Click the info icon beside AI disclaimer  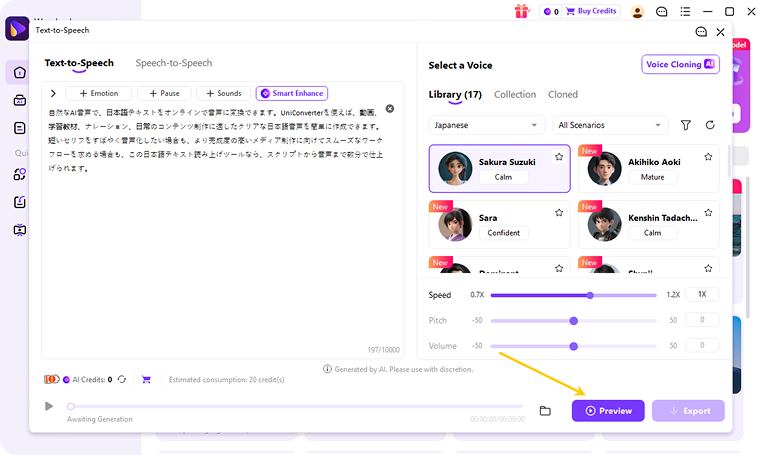pyautogui.click(x=327, y=369)
